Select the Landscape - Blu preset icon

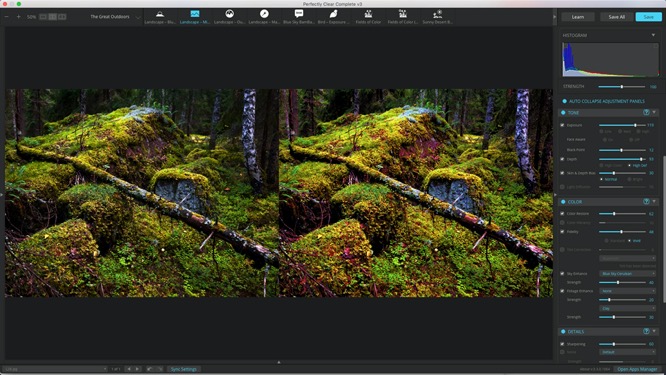(x=160, y=14)
